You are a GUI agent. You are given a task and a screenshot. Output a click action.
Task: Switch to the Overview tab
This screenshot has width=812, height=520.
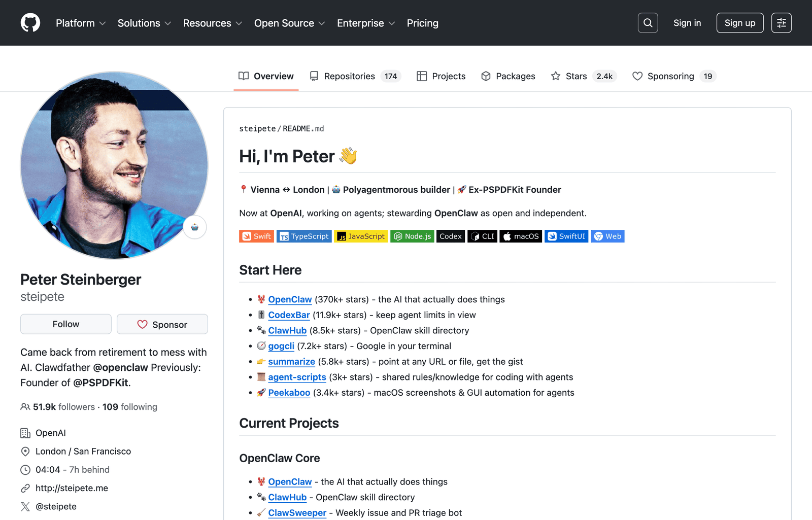click(x=266, y=76)
